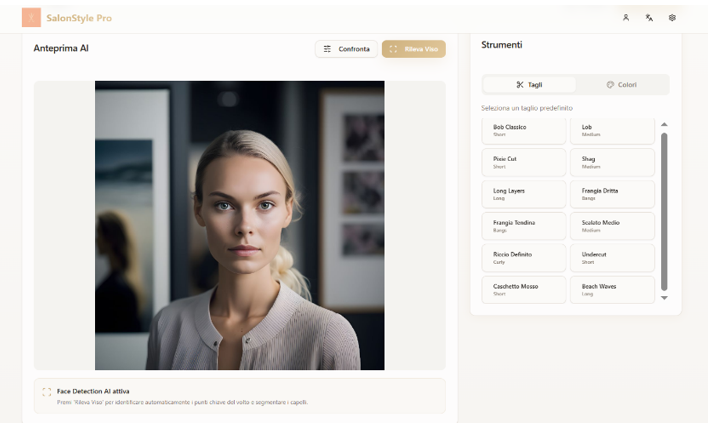Pick the Shag haircut option
709x426 pixels.
point(611,162)
